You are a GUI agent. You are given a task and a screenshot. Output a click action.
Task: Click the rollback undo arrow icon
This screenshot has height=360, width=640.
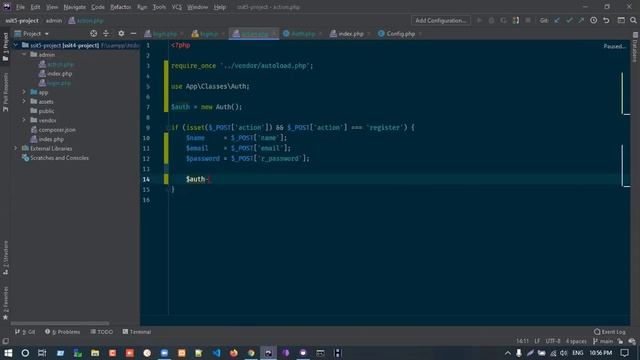pos(606,20)
